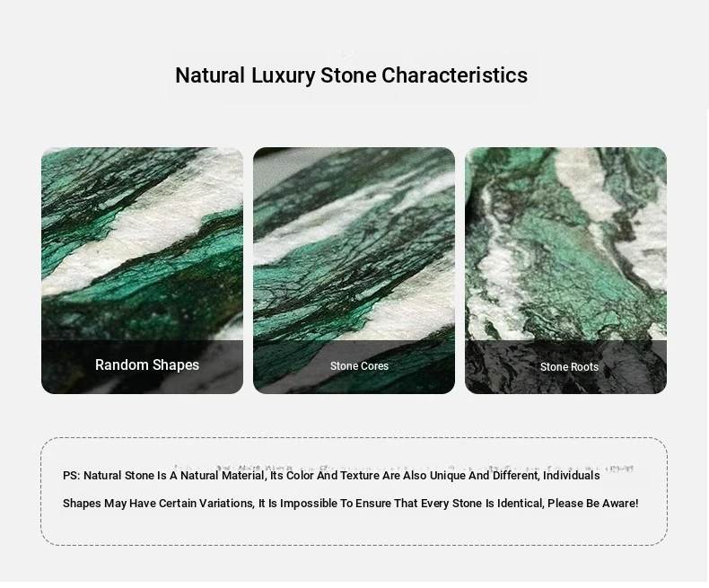Click the Natural Luxury Stone Characteristics heading
The image size is (709, 588).
tap(351, 75)
